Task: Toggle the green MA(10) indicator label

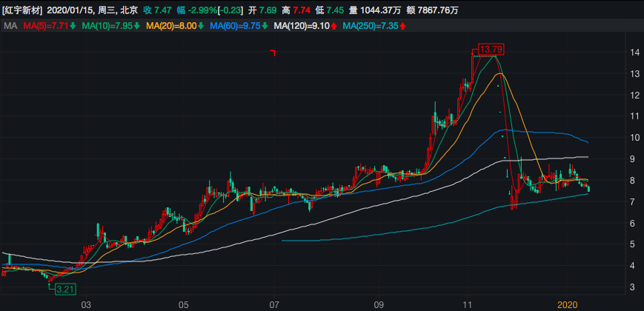Action: [x=107, y=27]
